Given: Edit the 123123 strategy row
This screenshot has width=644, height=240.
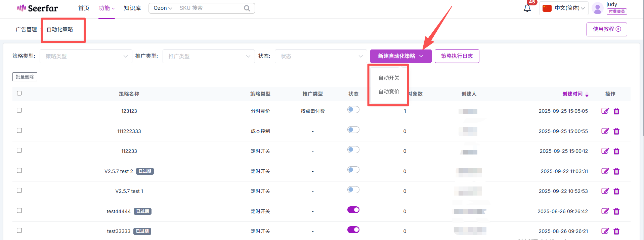Looking at the screenshot, I should (x=605, y=111).
